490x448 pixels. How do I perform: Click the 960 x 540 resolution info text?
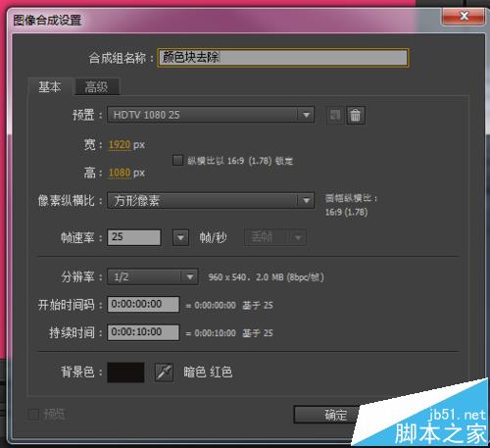tap(266, 277)
